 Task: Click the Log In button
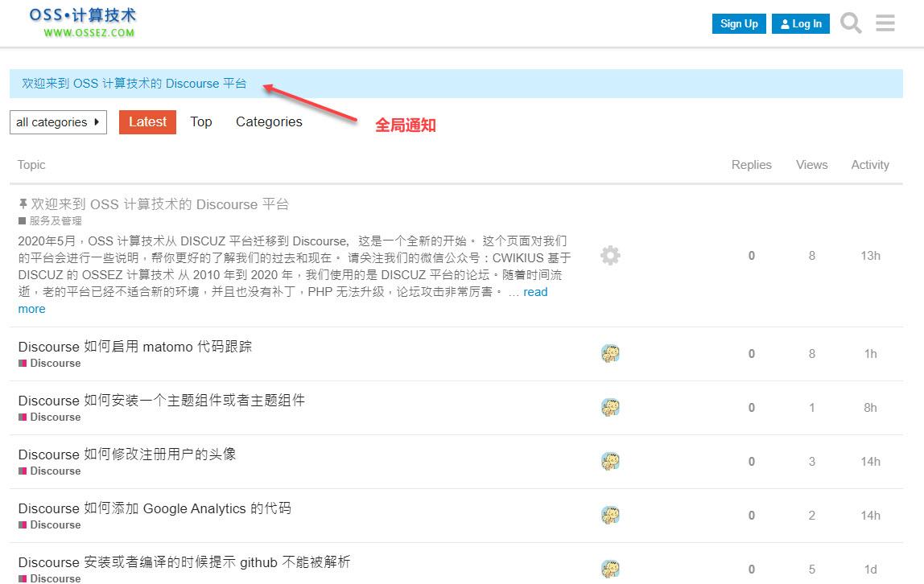[x=800, y=23]
